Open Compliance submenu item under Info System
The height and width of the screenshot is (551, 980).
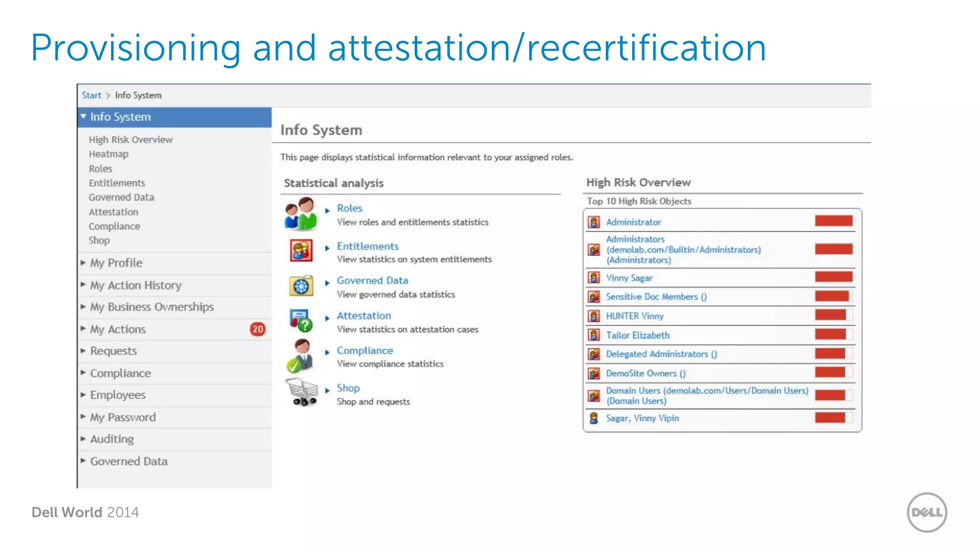114,226
